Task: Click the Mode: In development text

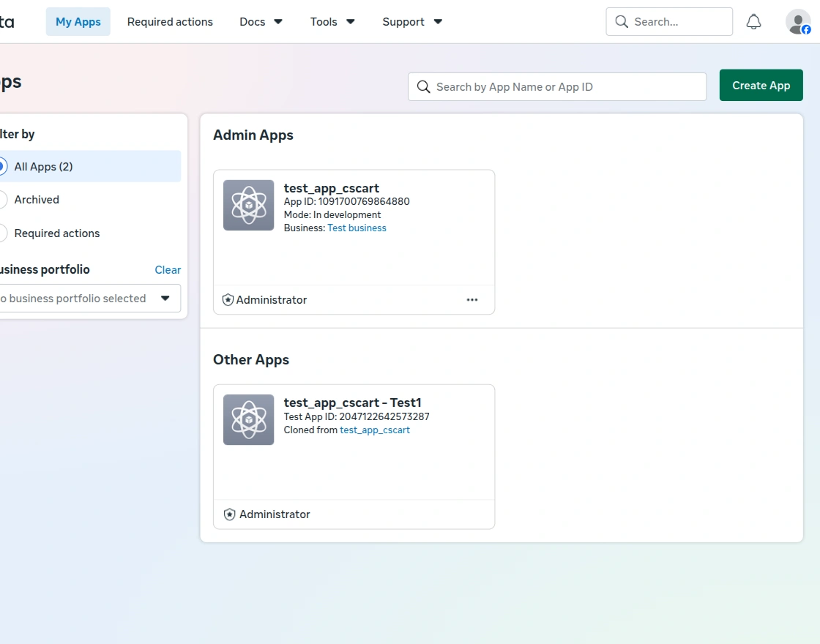Action: (x=332, y=215)
